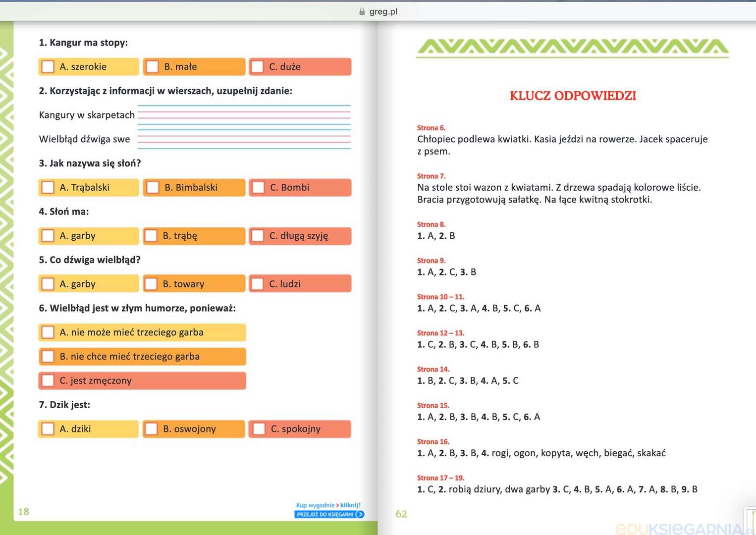Tick 'A. garby' under 'Słoń ma'
This screenshot has width=756, height=535.
[x=48, y=235]
